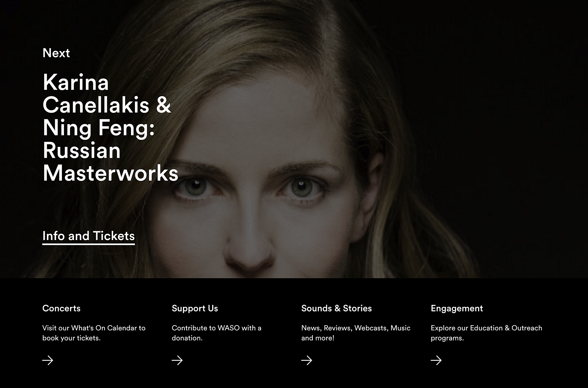588x388 pixels.
Task: Click the "Ning Feng:" line of the headline
Action: pos(99,128)
